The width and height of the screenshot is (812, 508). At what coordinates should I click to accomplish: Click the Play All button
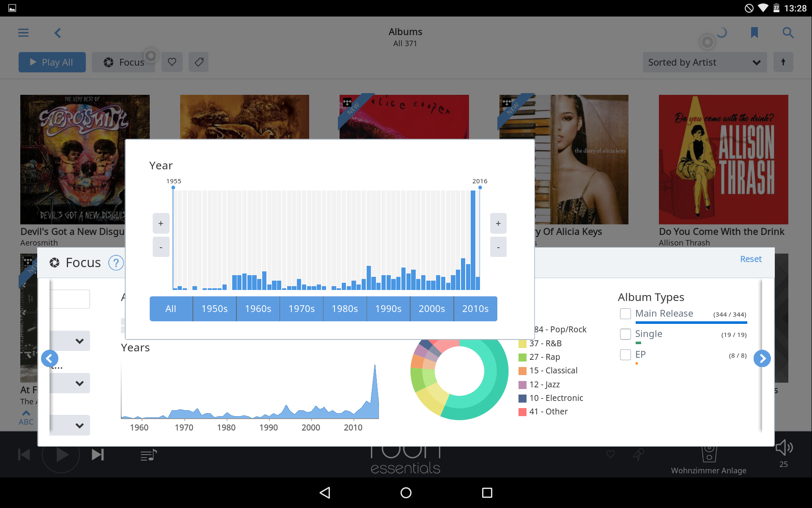pyautogui.click(x=52, y=62)
